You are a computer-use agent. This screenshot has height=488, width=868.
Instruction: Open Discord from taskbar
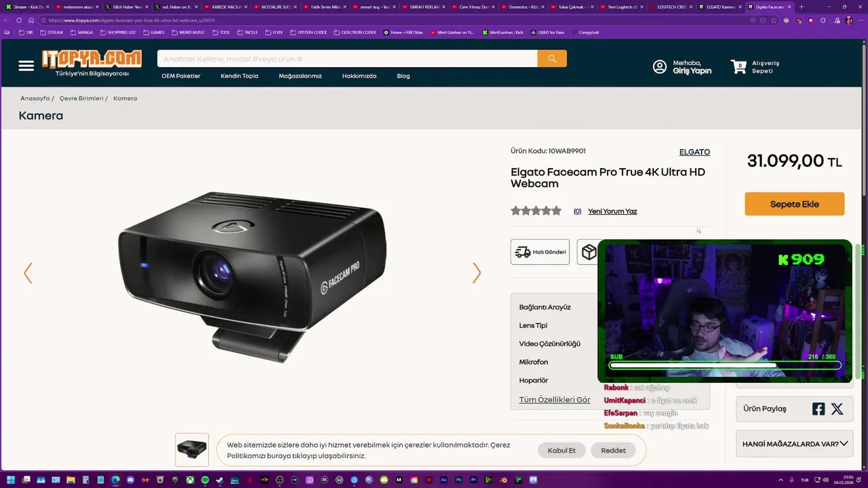pos(130,480)
